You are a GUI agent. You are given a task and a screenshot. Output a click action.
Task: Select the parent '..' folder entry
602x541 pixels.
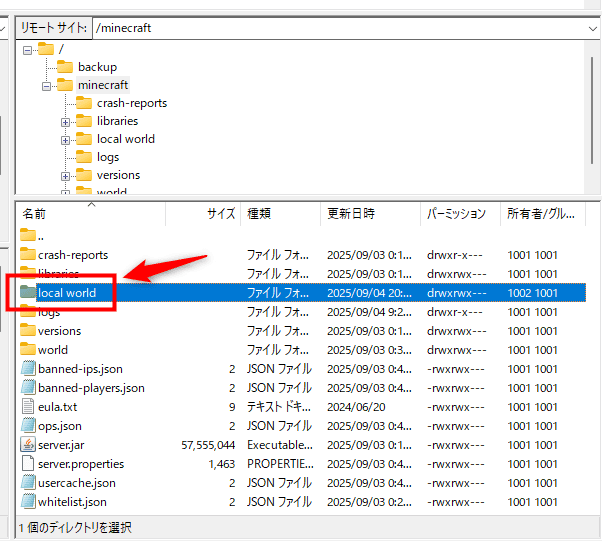coord(32,236)
